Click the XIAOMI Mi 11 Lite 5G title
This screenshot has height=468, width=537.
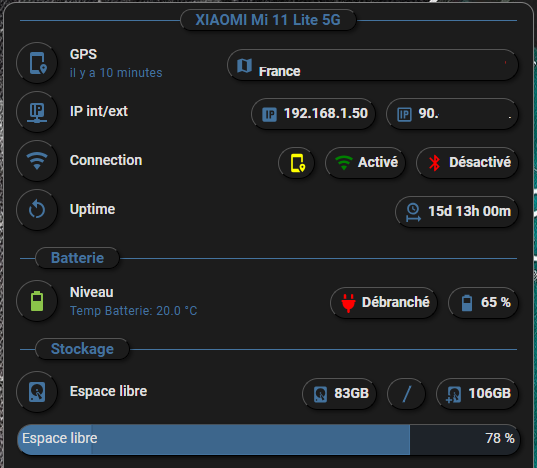(x=268, y=20)
